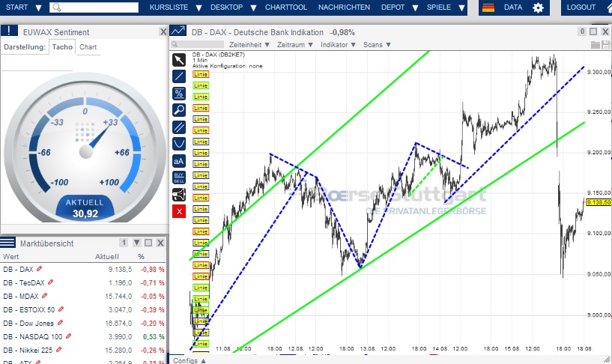Click the German flag language icon
612x364 pixels.
tap(488, 7)
